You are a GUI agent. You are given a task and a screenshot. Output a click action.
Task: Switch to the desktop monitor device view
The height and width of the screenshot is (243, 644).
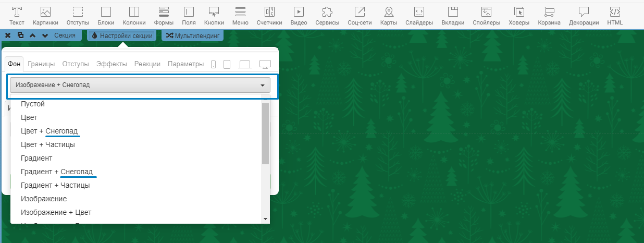pyautogui.click(x=265, y=64)
